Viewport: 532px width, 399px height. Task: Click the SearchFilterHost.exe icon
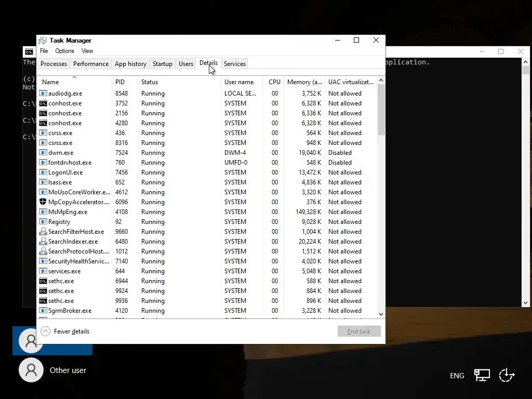pos(43,231)
